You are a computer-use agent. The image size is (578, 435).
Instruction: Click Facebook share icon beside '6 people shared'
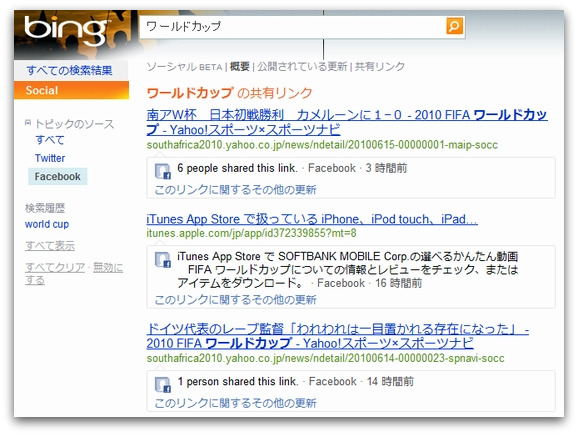(x=162, y=171)
